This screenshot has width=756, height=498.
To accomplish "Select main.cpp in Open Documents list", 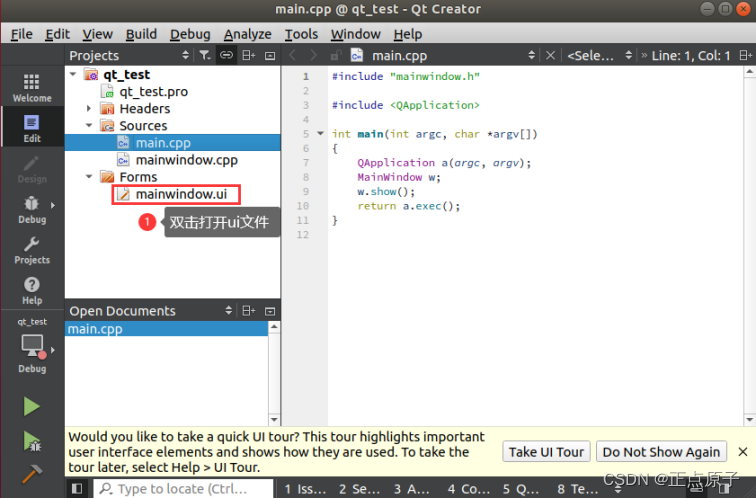I will tap(166, 329).
